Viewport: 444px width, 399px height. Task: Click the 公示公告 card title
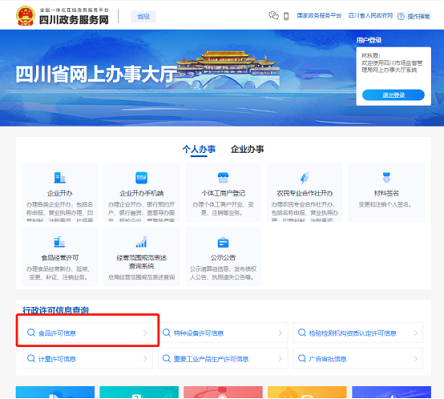(223, 258)
